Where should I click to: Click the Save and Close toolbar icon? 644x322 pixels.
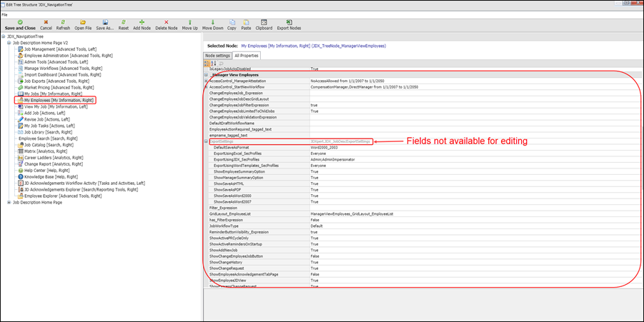coord(19,23)
